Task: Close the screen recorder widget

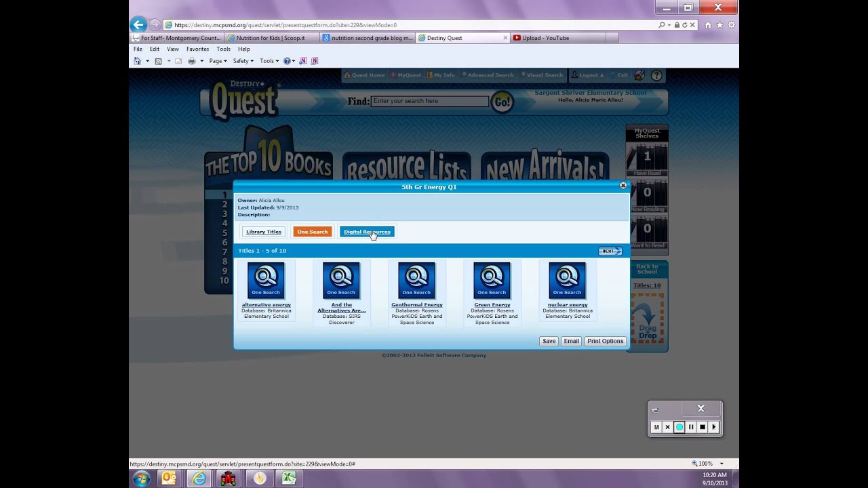Action: tap(701, 408)
